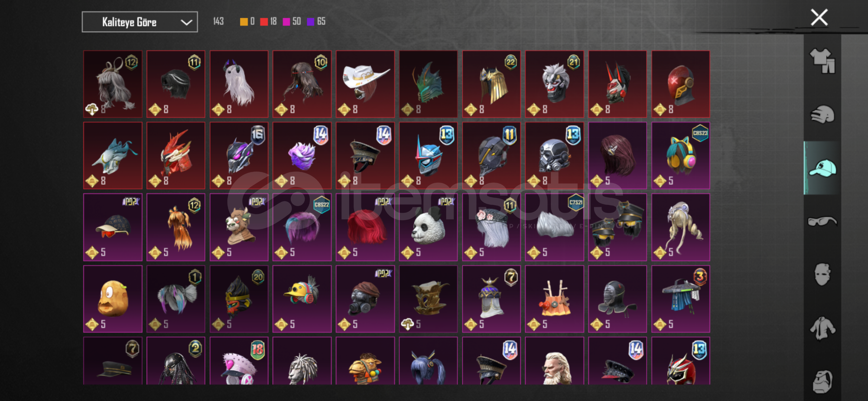This screenshot has width=868, height=401.
Task: Open the face mask category icon
Action: 822,274
